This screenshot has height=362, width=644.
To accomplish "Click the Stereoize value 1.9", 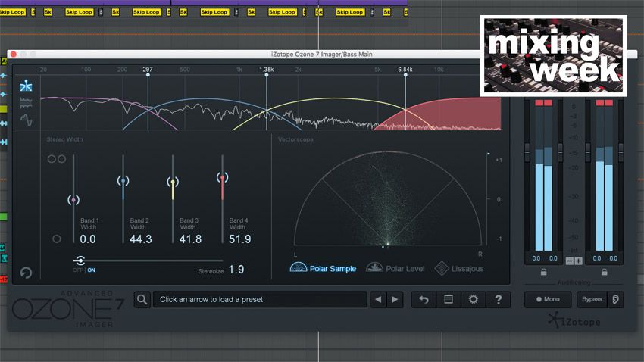I will click(236, 270).
